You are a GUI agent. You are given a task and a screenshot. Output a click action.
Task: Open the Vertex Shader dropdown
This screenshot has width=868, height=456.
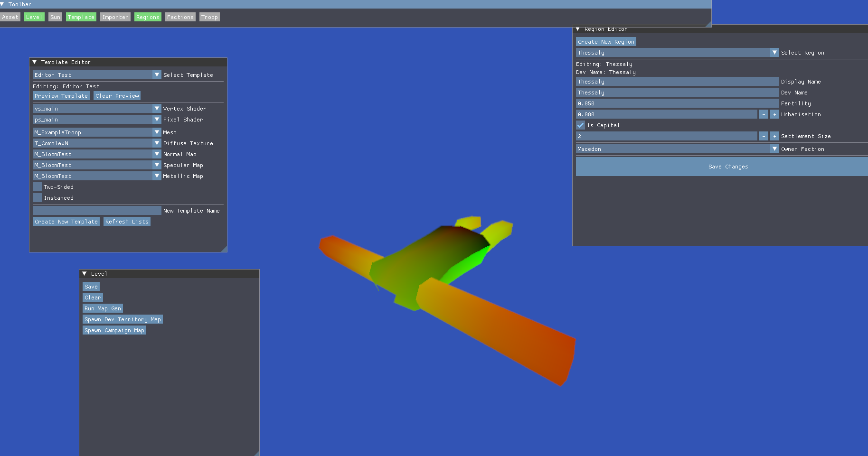click(97, 109)
